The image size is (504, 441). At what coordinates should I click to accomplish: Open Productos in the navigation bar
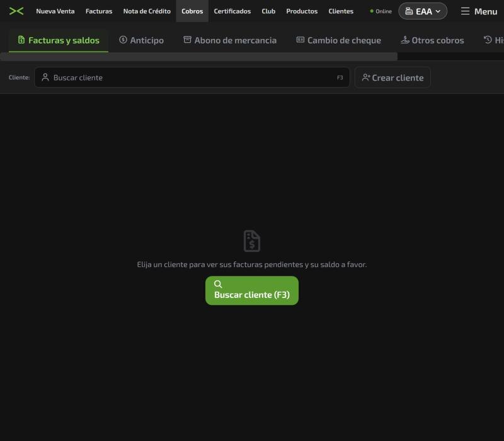[302, 11]
